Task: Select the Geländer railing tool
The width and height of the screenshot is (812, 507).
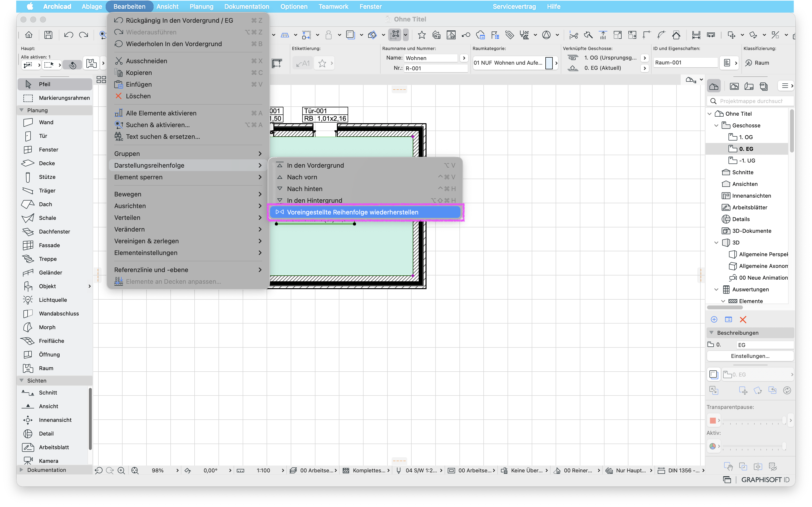Action: click(55, 273)
